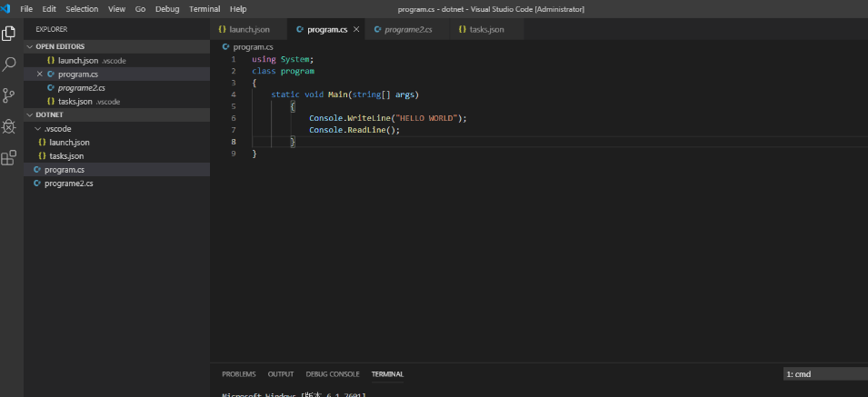Image resolution: width=868 pixels, height=397 pixels.
Task: Open programe2.cs from the file tree
Action: tap(68, 184)
